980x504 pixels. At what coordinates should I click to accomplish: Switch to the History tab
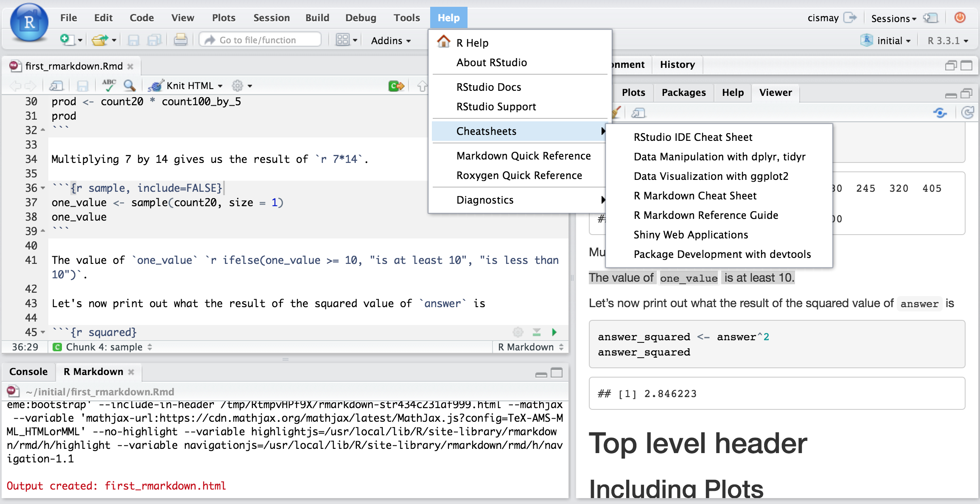(x=678, y=64)
